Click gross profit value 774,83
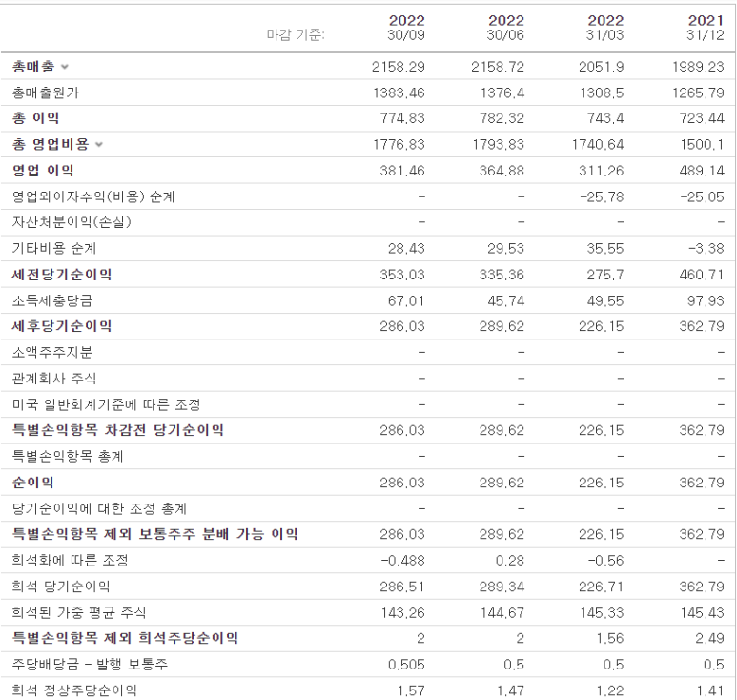The height and width of the screenshot is (700, 737). 402,118
